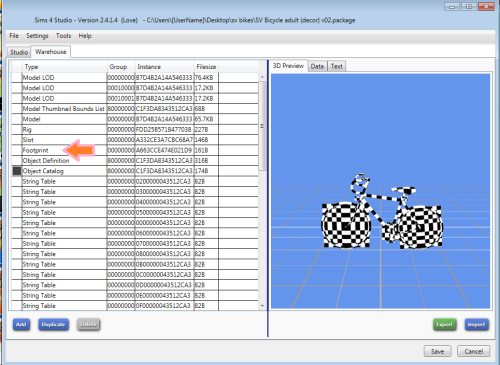The image size is (500, 365).
Task: Open the Settings menu
Action: coord(37,36)
